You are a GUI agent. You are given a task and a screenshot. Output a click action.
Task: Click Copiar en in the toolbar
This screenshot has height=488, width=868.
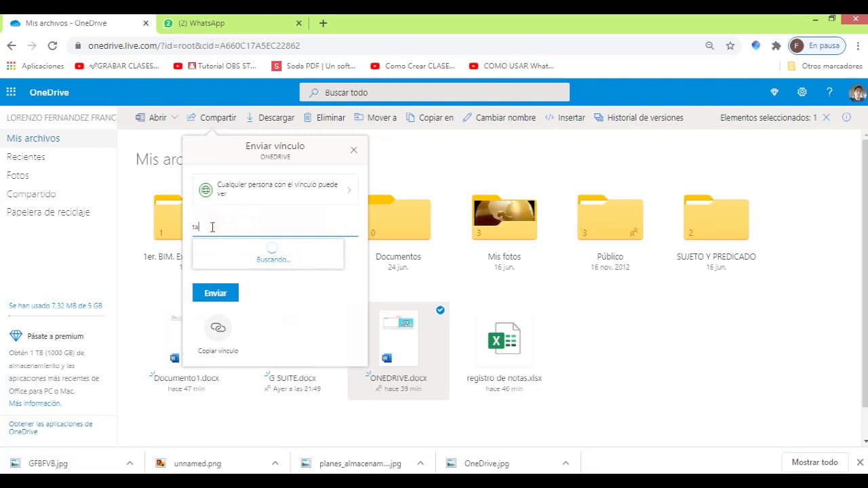point(430,117)
